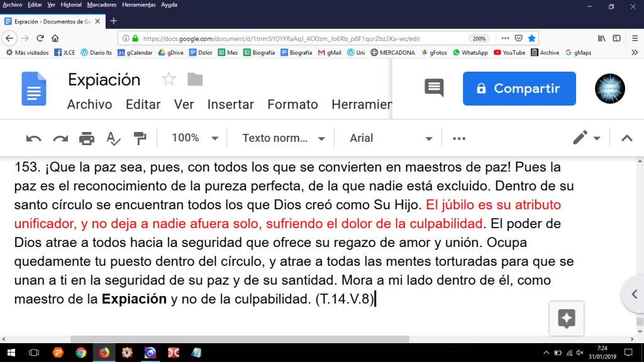Image resolution: width=644 pixels, height=362 pixels.
Task: Star the Expiación document
Action: click(167, 79)
